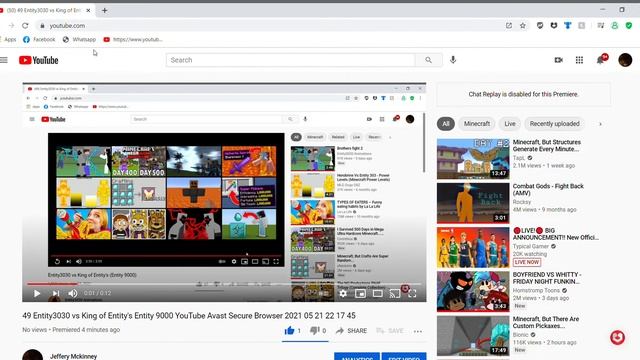Open the Whatsapp bookmark
This screenshot has width=640, height=360.
click(x=79, y=40)
